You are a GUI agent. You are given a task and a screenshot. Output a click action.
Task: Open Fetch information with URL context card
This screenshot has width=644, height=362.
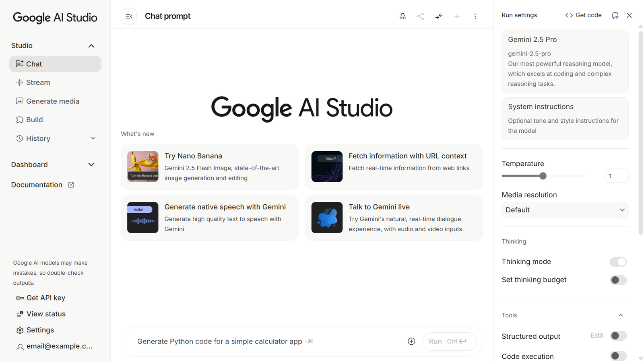pos(394,167)
